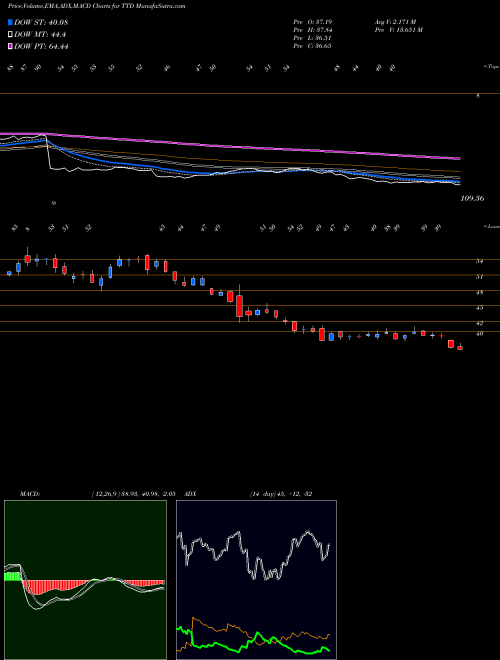Click the 'Avg V: 2.171 M' volume text

(395, 22)
